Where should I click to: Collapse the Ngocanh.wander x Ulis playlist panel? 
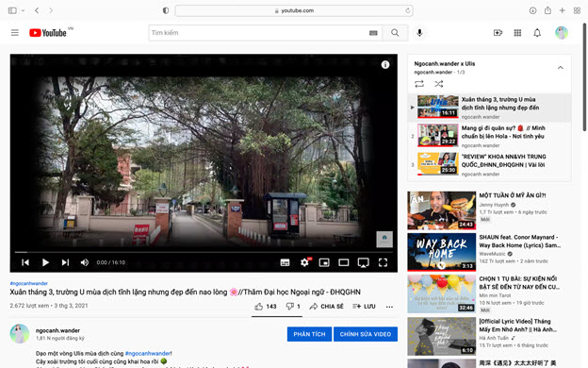tap(561, 68)
